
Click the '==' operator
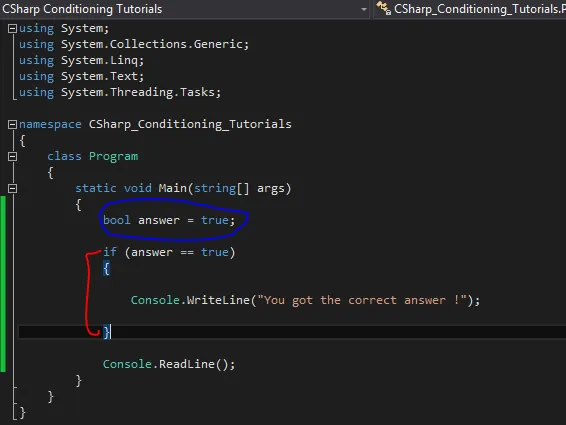pos(187,252)
